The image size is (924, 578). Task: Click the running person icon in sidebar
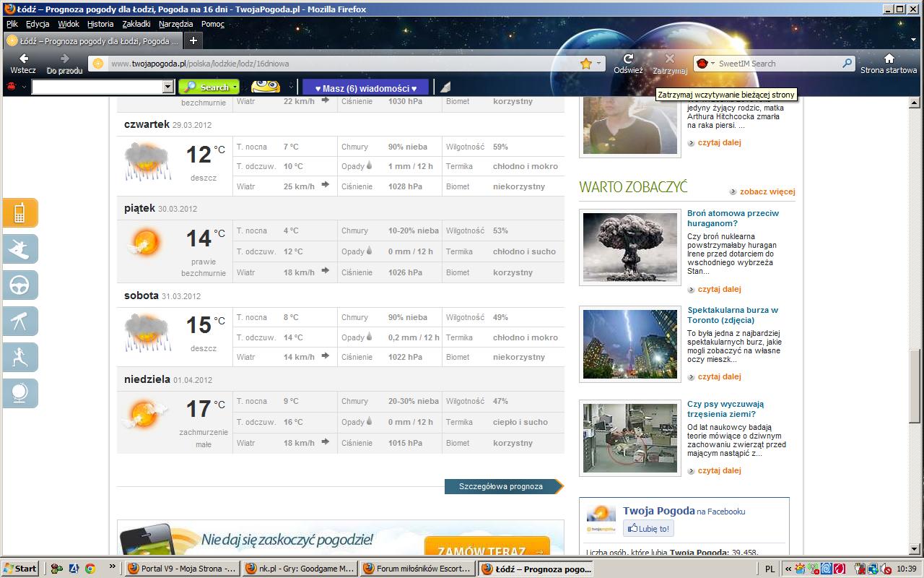(x=19, y=358)
